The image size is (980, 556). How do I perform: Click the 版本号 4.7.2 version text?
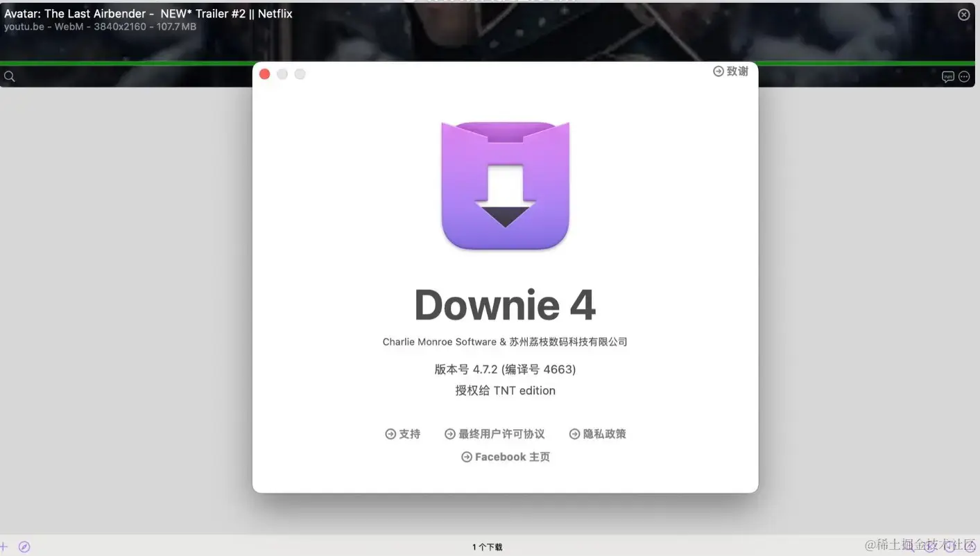click(x=505, y=370)
